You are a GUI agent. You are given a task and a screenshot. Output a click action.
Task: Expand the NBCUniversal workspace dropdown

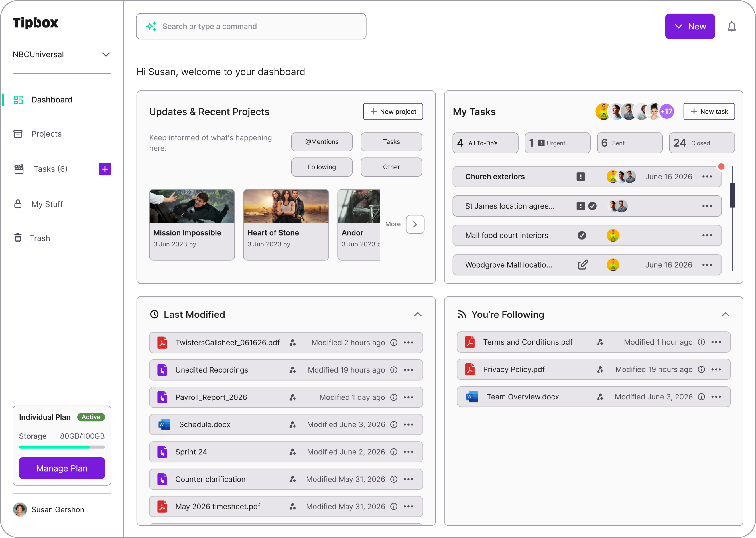pos(105,55)
